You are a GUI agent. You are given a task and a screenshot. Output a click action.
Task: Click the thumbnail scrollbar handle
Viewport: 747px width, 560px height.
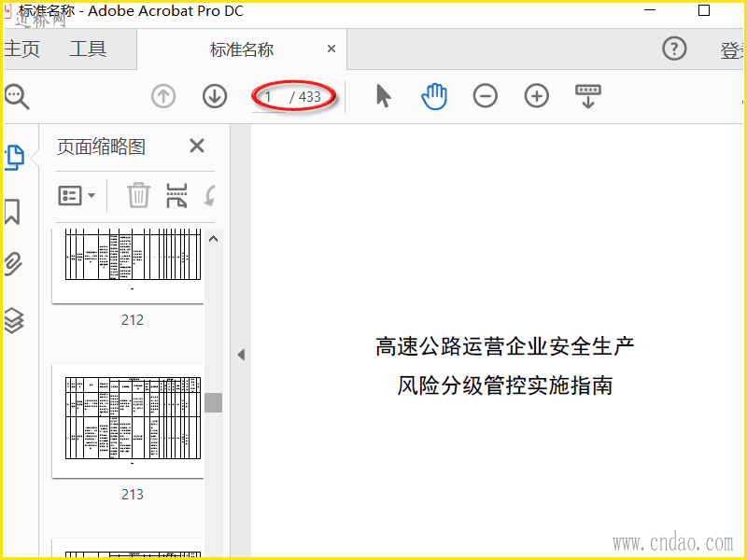click(x=214, y=403)
